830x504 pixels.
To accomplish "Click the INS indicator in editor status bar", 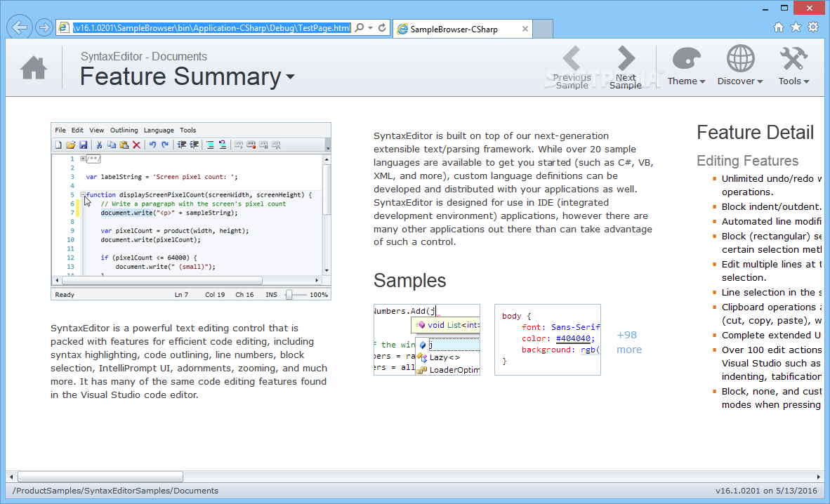I will [271, 295].
